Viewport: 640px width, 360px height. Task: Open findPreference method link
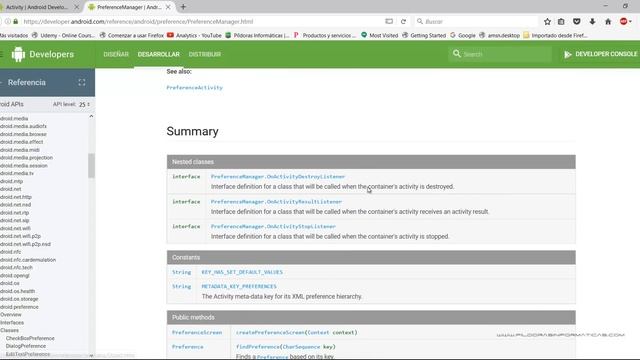tap(258, 347)
